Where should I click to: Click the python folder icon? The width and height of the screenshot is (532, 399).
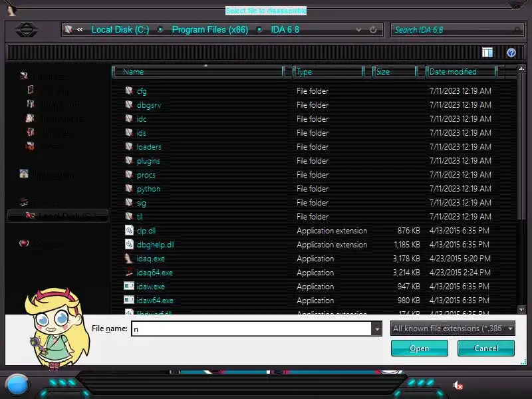click(x=129, y=188)
